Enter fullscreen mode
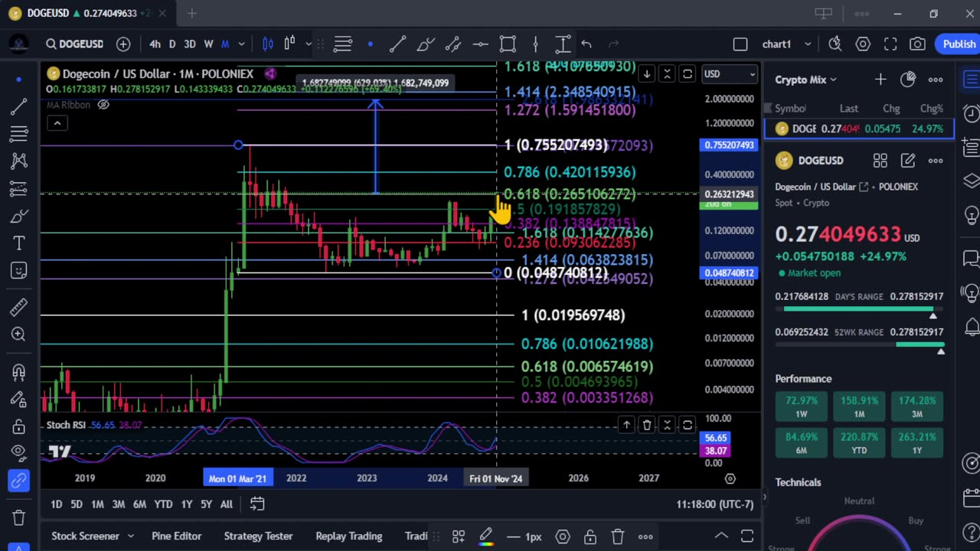This screenshot has height=551, width=980. click(x=890, y=44)
